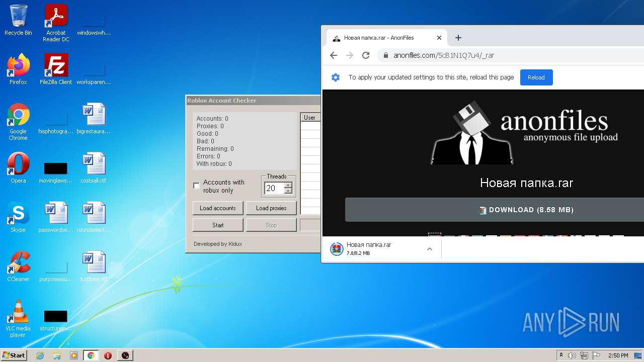Click the 2:50 PM clock

(x=618, y=355)
